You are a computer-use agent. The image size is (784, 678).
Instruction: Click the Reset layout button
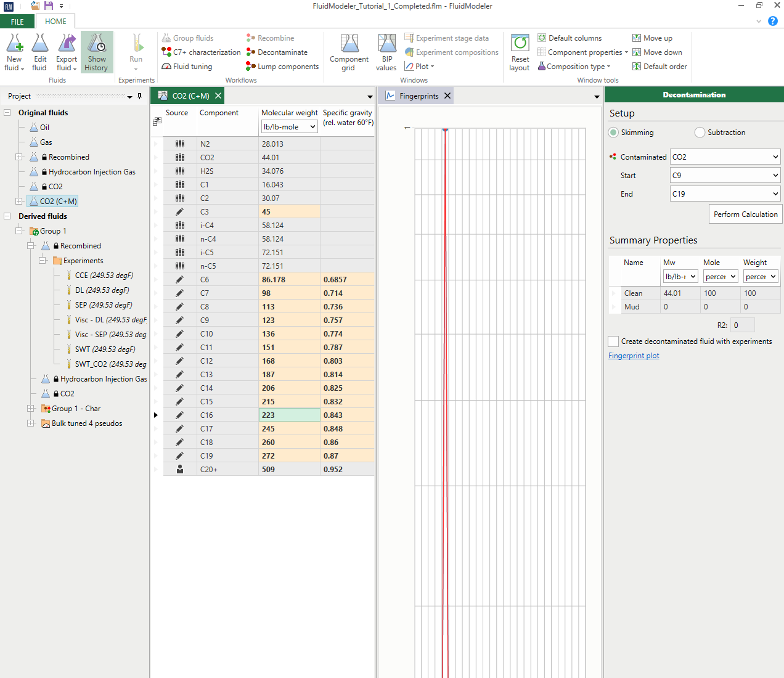pyautogui.click(x=520, y=52)
